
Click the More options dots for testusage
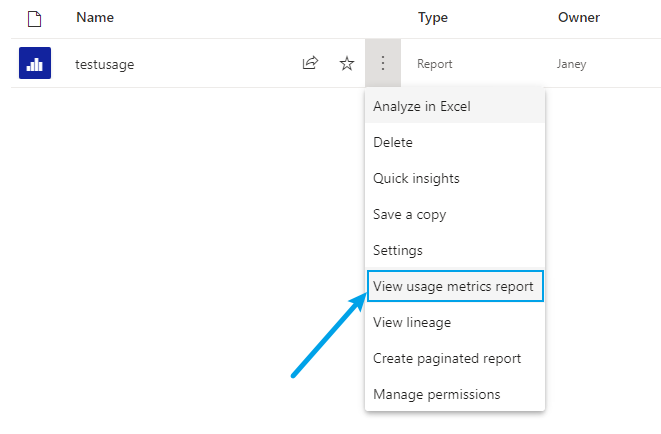click(x=383, y=63)
